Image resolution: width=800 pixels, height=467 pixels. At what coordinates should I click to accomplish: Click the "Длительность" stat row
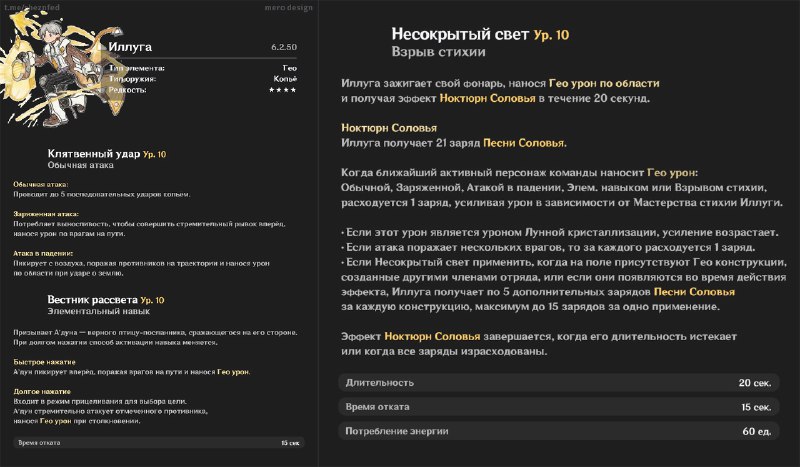point(559,382)
